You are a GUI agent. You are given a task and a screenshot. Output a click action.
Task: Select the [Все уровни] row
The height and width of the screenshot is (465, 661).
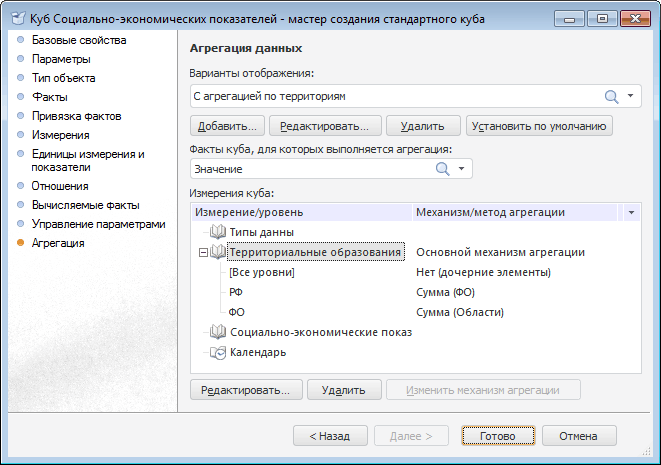[x=261, y=272]
